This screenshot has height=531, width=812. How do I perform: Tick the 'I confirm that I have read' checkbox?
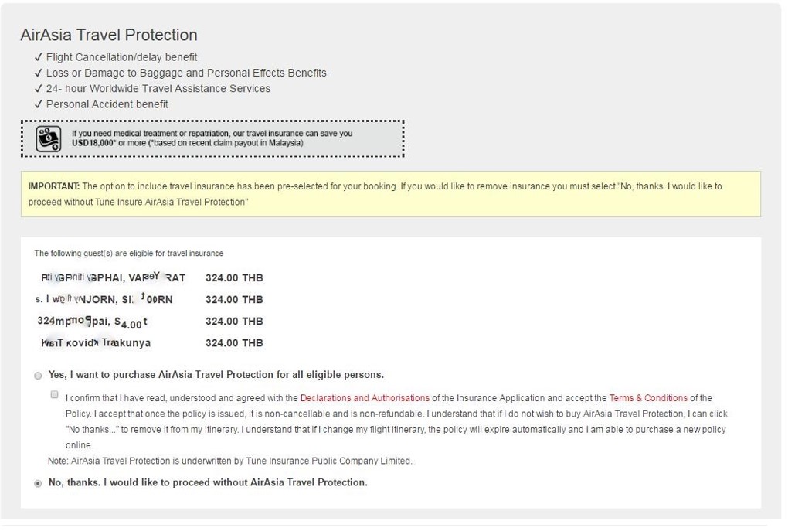click(54, 395)
